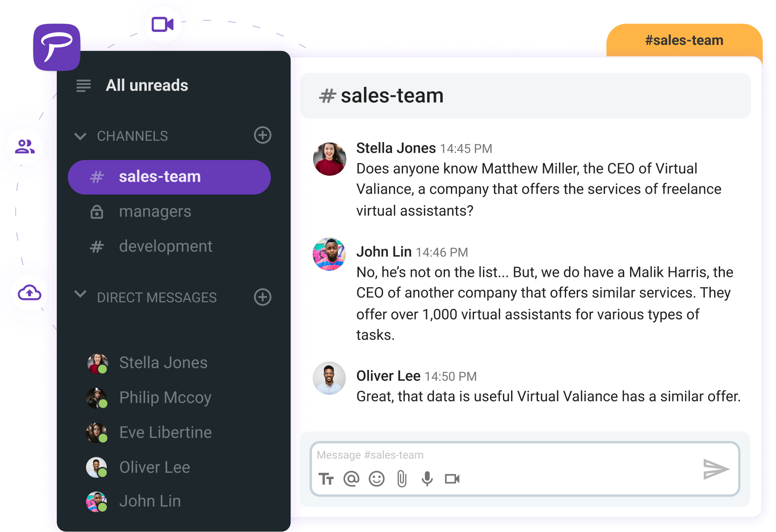Record a voice message with the microphone icon

(427, 479)
